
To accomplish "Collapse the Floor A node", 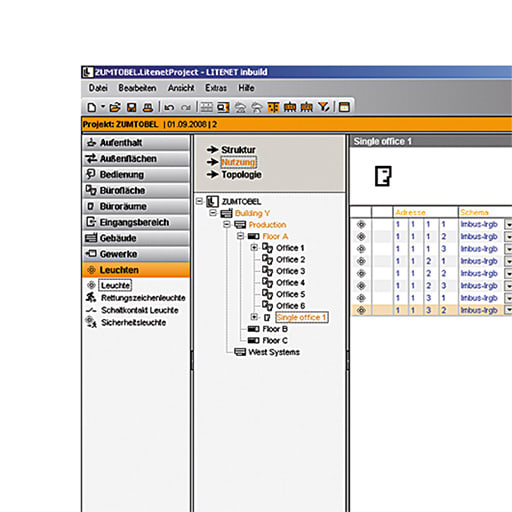I will pos(240,236).
